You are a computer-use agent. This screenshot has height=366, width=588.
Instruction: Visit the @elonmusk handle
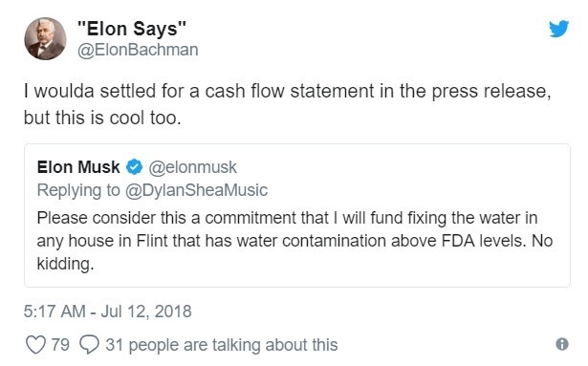193,167
